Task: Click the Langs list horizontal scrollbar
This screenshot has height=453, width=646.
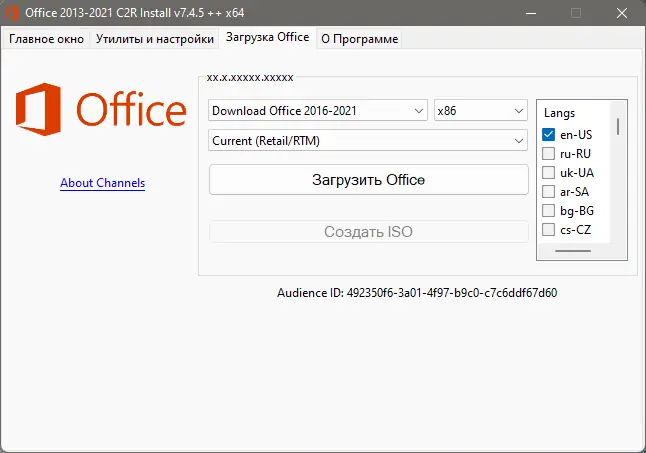Action: (573, 251)
